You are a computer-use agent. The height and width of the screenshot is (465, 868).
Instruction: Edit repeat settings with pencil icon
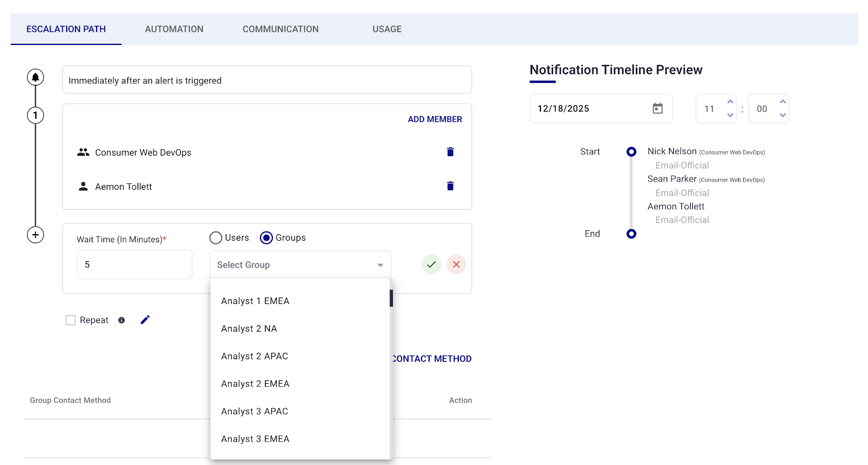[145, 320]
